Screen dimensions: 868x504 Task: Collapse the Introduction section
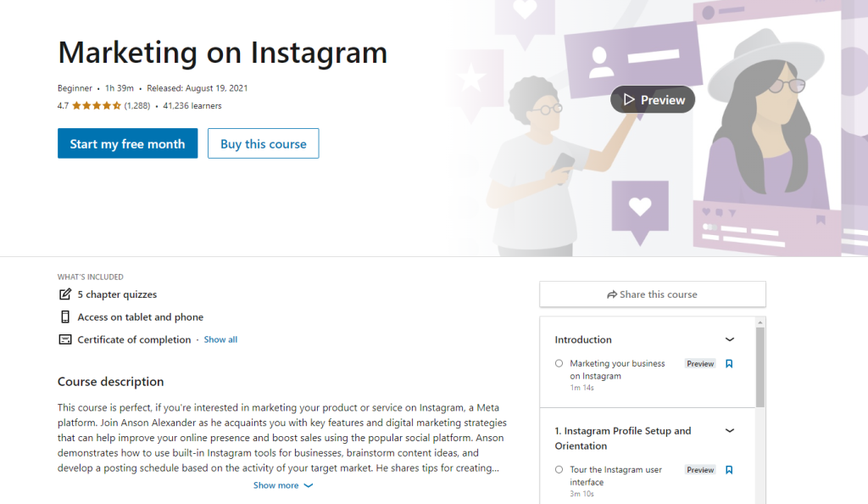tap(729, 339)
